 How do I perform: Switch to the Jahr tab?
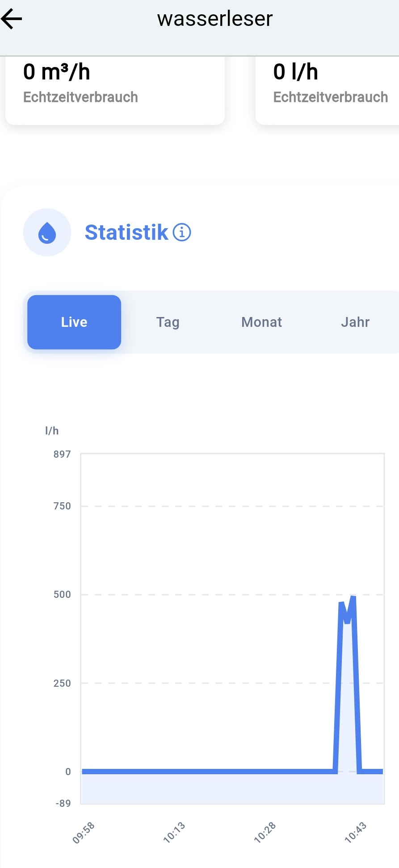(355, 322)
